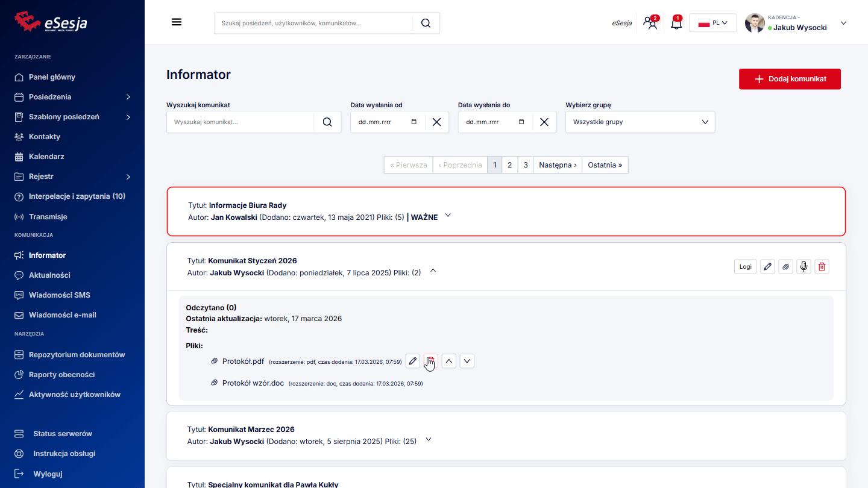
Task: Click the paperclip attach icon in message header
Action: tap(785, 267)
